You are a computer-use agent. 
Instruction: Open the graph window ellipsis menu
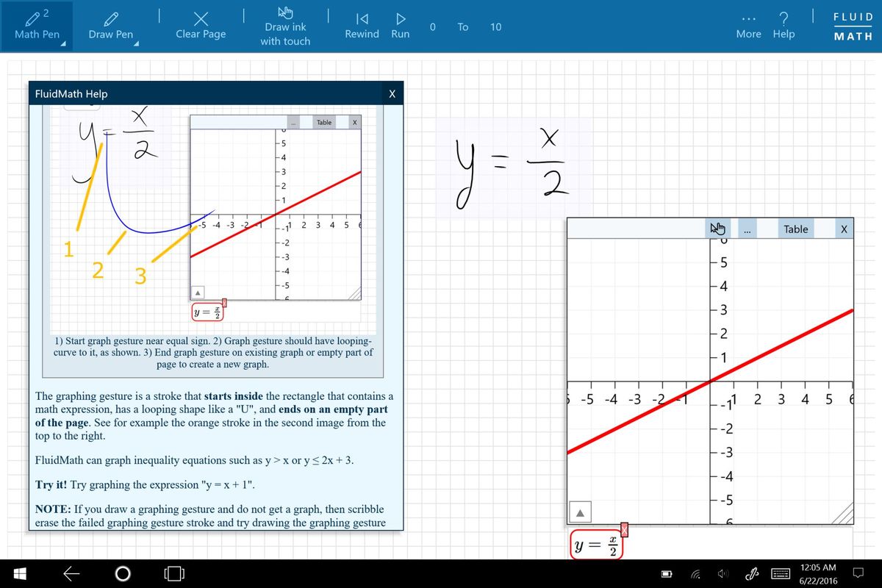tap(748, 229)
